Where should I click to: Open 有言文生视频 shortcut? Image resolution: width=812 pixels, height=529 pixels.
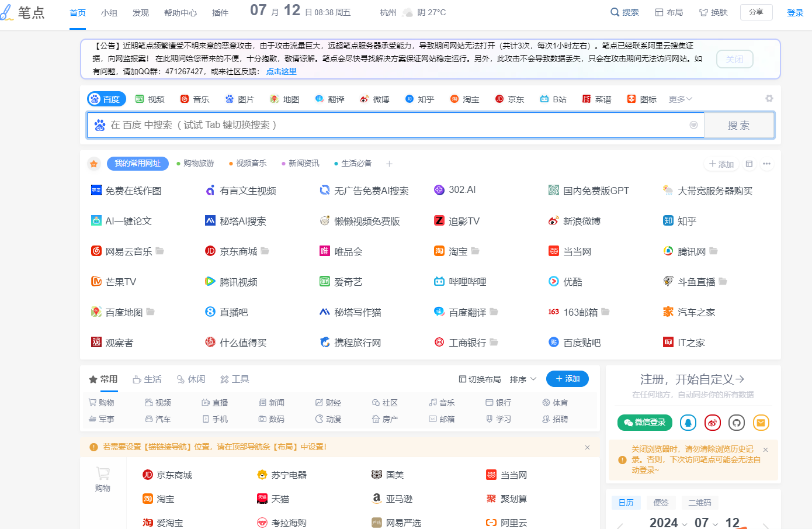(x=241, y=191)
